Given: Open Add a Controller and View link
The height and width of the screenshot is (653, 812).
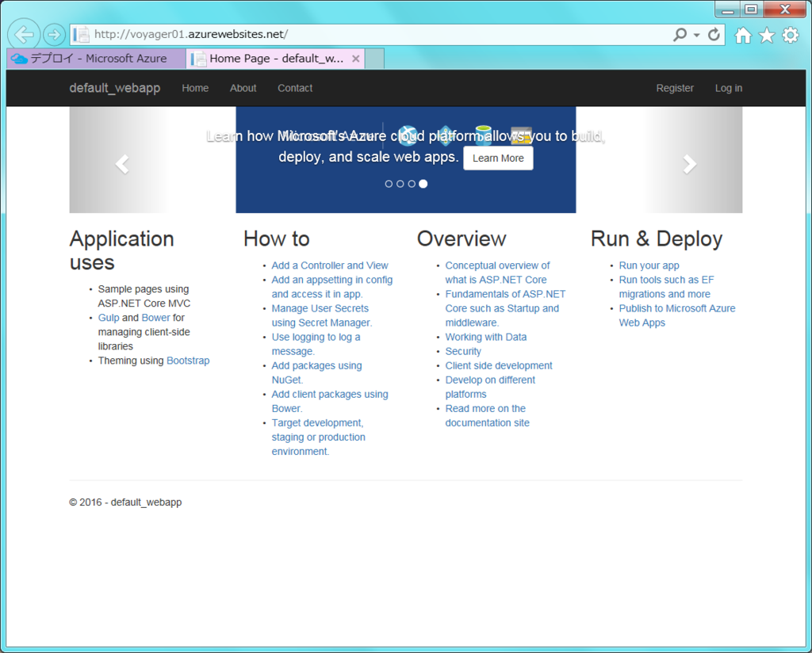Looking at the screenshot, I should tap(330, 265).
